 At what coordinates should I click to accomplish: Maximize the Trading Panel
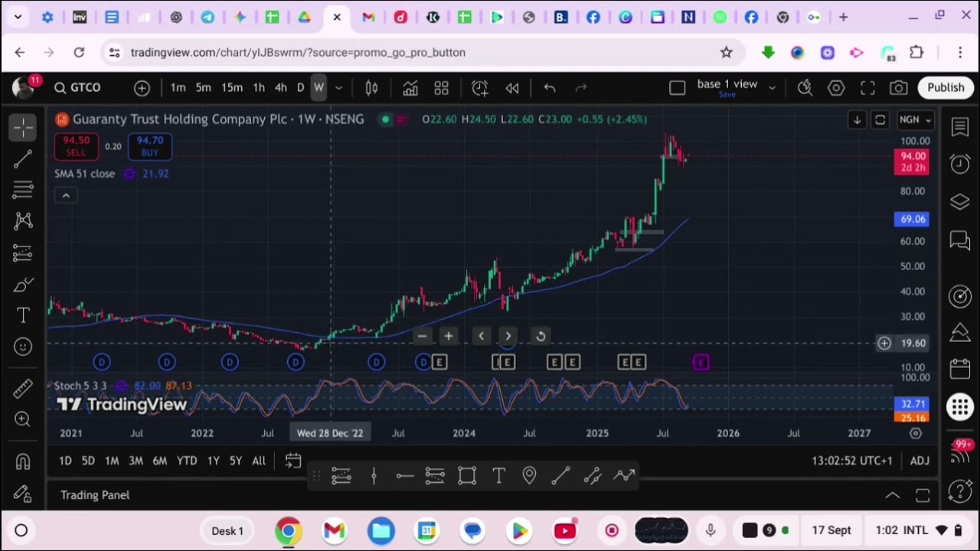[923, 495]
